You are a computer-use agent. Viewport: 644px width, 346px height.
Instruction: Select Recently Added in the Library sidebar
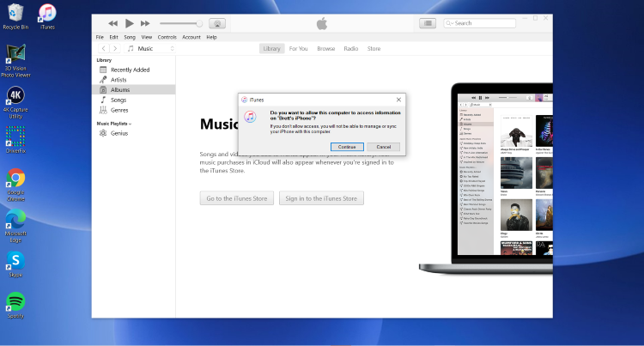coord(130,70)
